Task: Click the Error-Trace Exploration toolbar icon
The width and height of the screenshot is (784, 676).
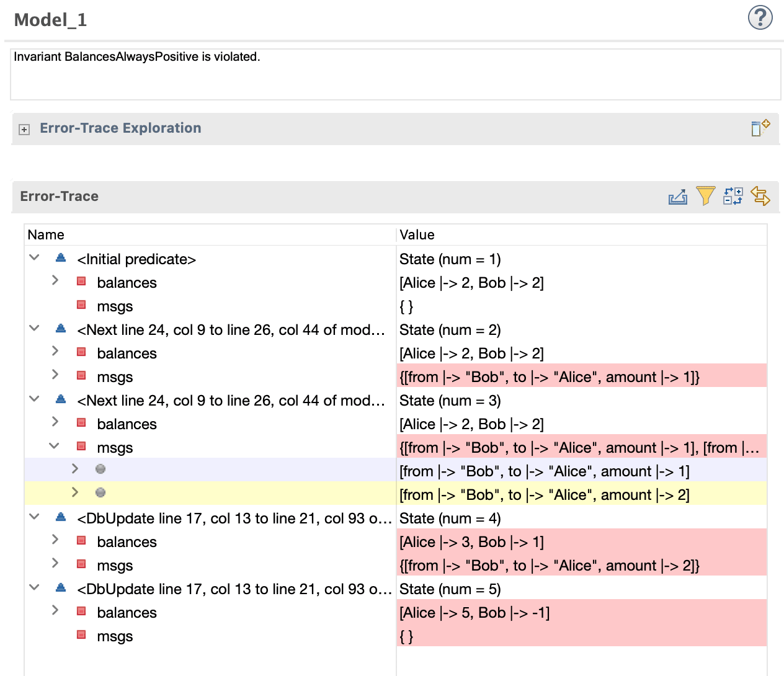Action: pos(760,128)
